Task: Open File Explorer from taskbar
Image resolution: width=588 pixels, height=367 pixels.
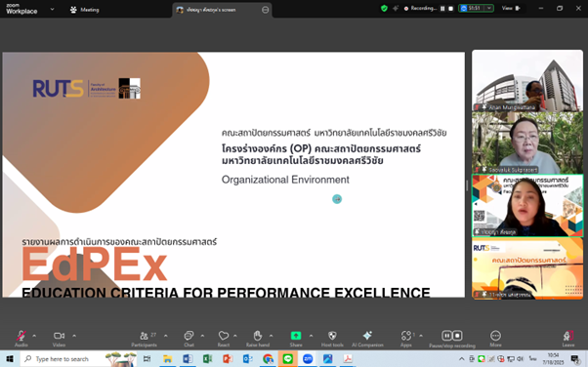Action: tap(167, 359)
